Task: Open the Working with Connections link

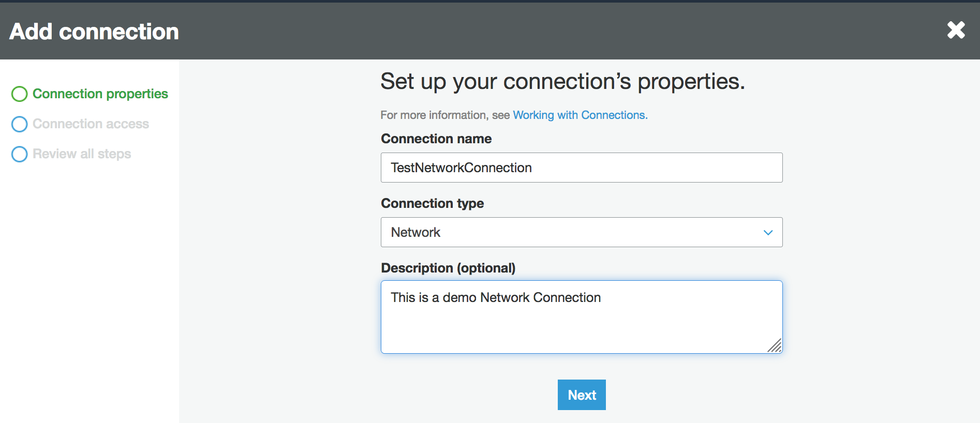Action: [x=579, y=115]
